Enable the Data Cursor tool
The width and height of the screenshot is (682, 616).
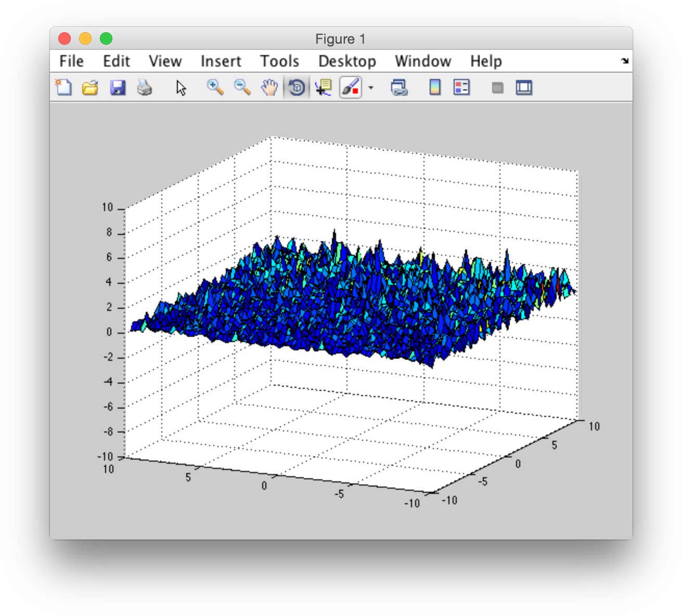323,87
